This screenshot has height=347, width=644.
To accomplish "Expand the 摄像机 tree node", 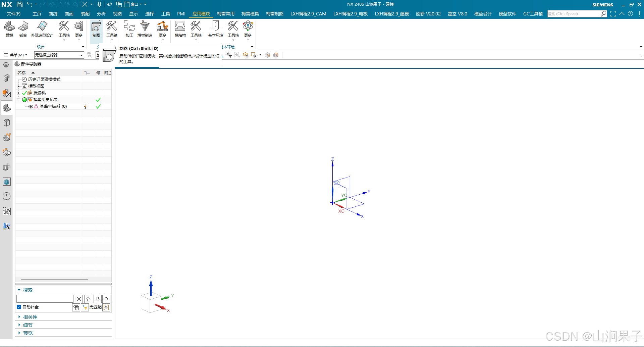I will click(19, 93).
